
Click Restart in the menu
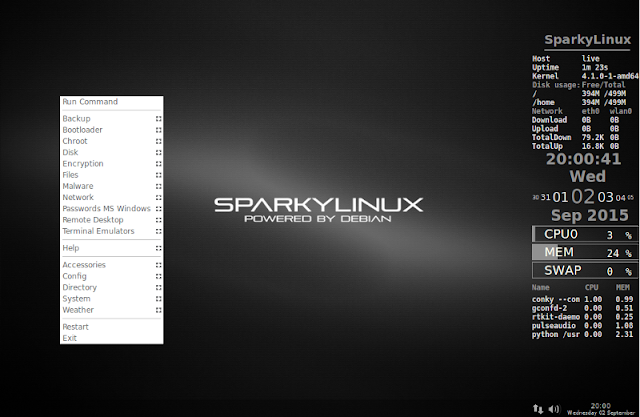click(111, 327)
